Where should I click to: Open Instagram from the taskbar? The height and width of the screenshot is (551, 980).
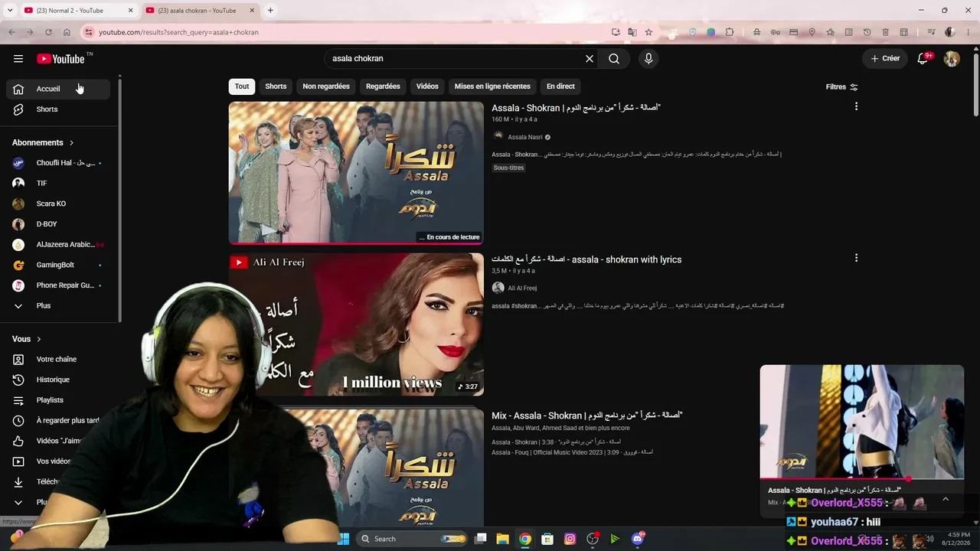[x=570, y=539]
